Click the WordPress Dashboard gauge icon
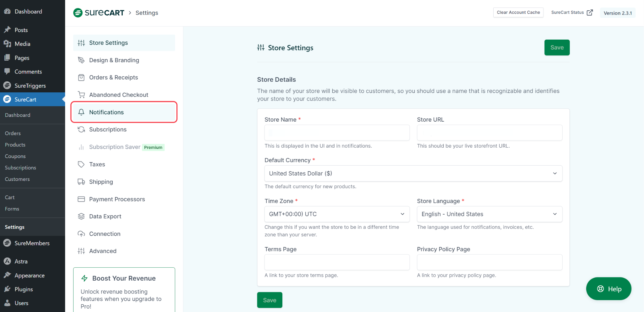Viewport: 644px width, 312px height. (7, 11)
